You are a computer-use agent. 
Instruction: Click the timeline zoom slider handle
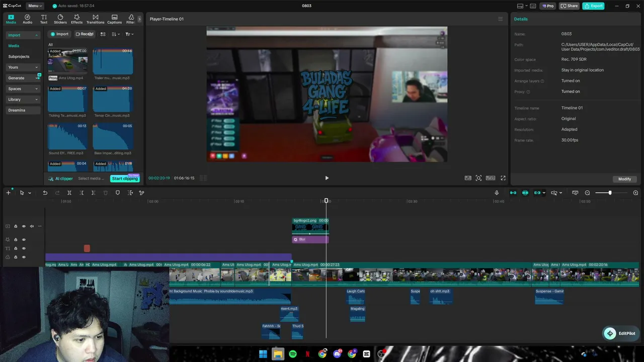pos(610,193)
